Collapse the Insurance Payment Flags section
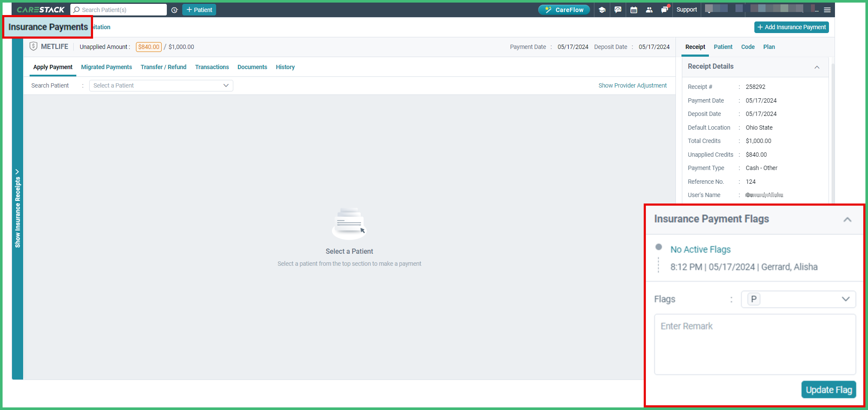Viewport: 868px width, 410px height. 847,219
